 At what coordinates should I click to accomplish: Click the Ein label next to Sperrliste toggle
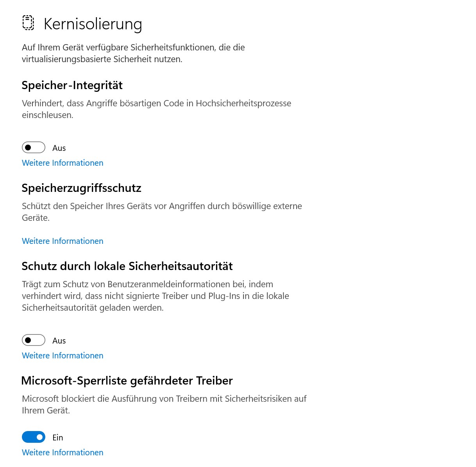[x=58, y=438]
